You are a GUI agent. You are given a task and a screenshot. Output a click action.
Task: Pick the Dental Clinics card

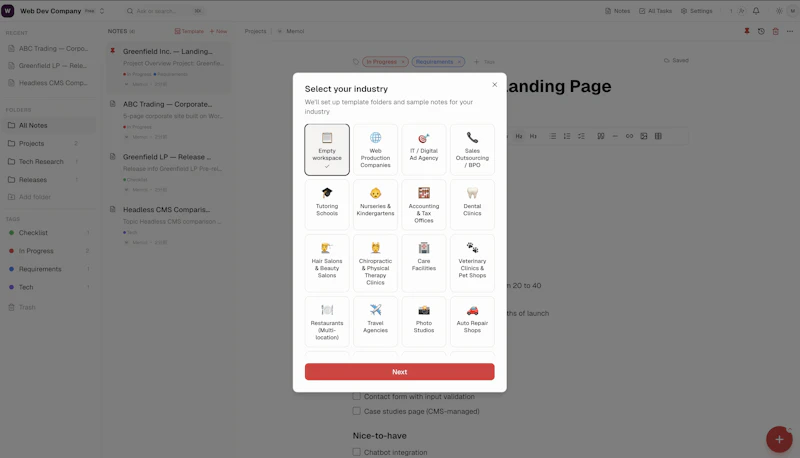(x=472, y=204)
